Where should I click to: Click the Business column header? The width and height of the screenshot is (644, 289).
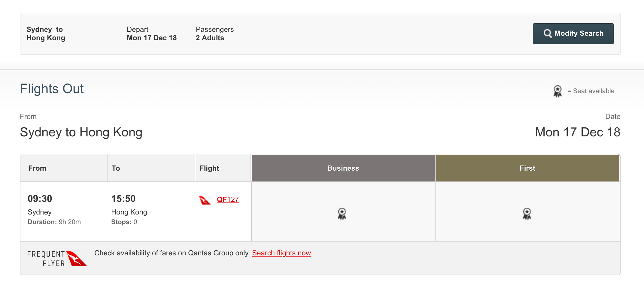pos(343,168)
